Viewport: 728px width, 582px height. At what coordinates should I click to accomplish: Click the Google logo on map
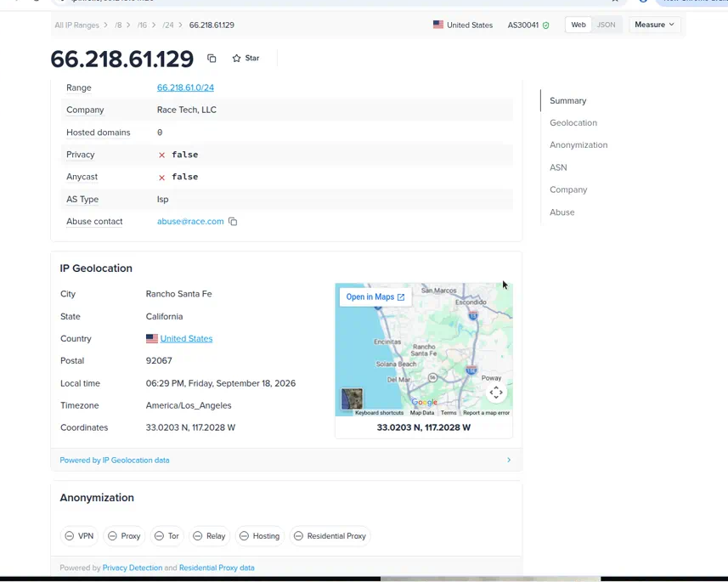coord(425,402)
